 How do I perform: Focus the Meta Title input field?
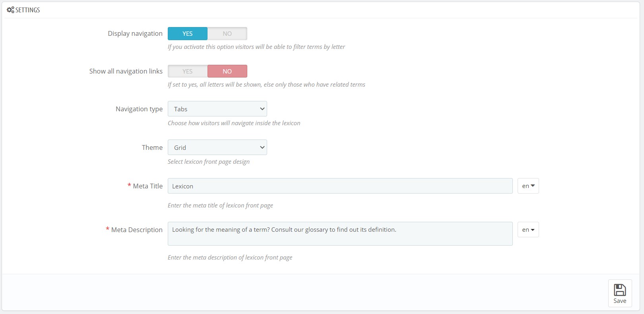point(340,186)
